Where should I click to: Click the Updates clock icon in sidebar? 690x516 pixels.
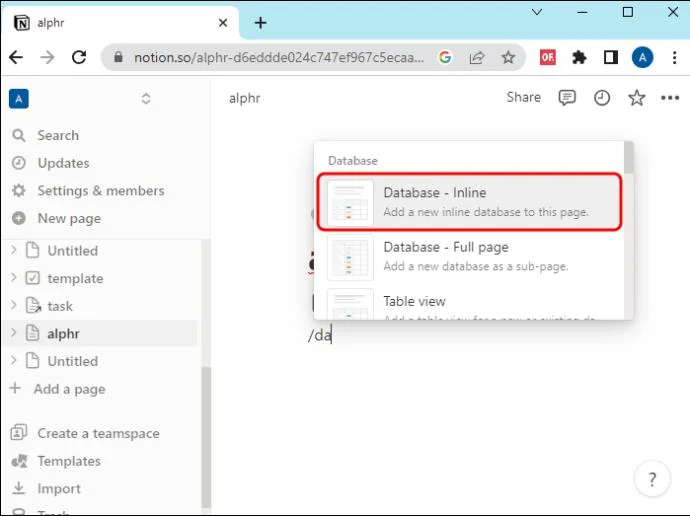tap(18, 163)
